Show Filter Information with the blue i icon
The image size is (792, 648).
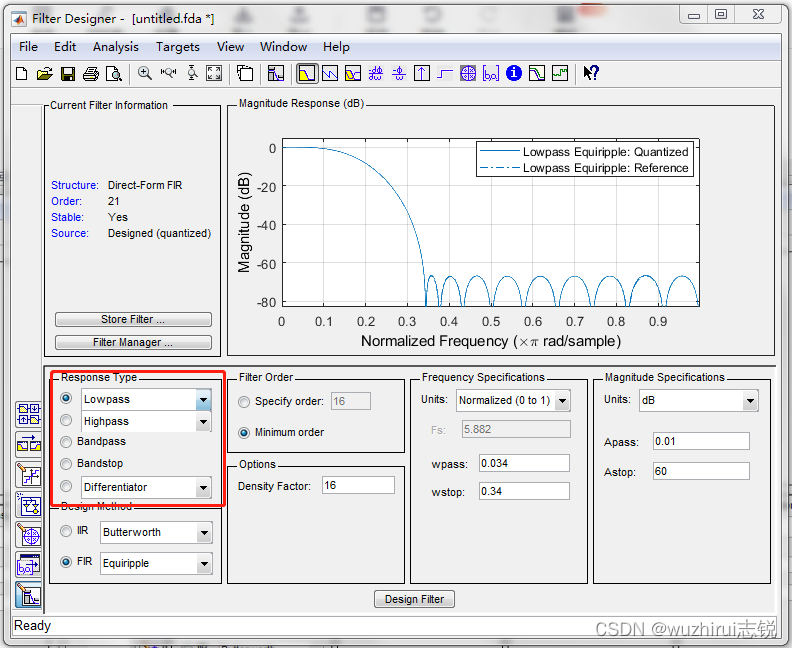point(514,74)
